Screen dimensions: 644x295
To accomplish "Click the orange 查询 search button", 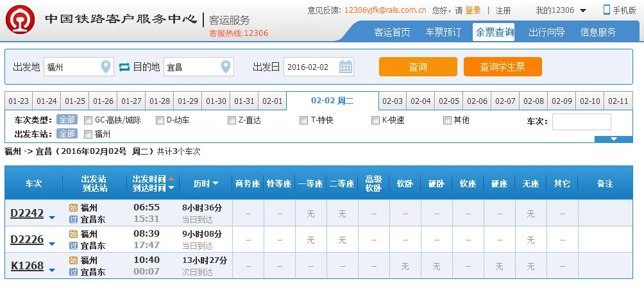I will coord(418,67).
